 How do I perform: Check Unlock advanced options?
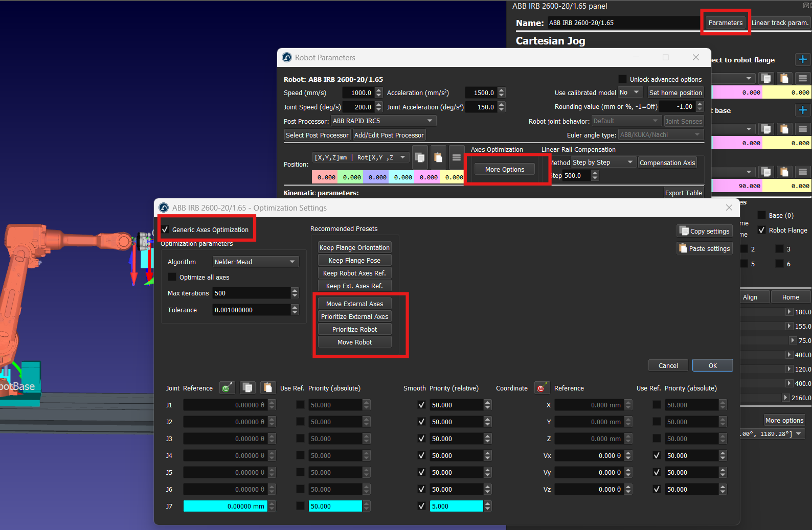click(x=622, y=79)
